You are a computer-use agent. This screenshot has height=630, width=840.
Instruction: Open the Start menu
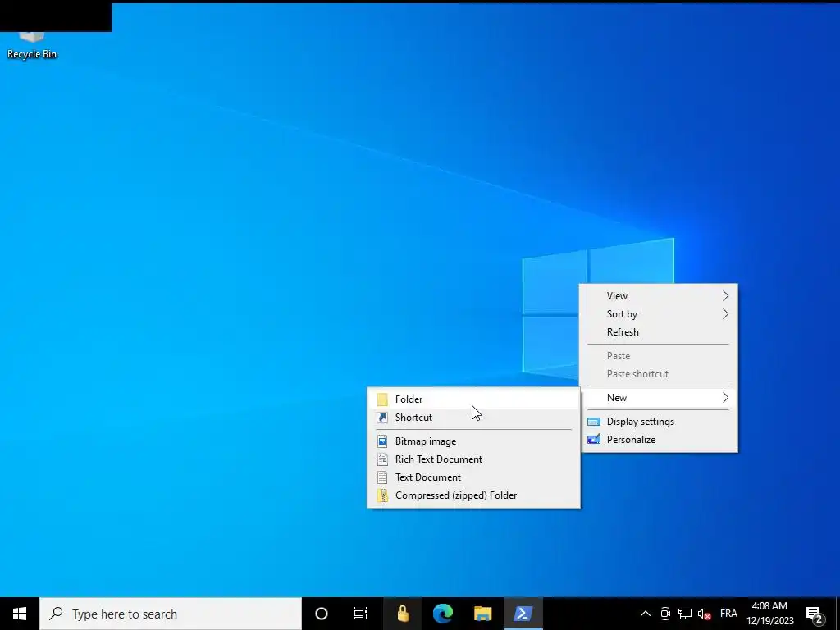20,614
